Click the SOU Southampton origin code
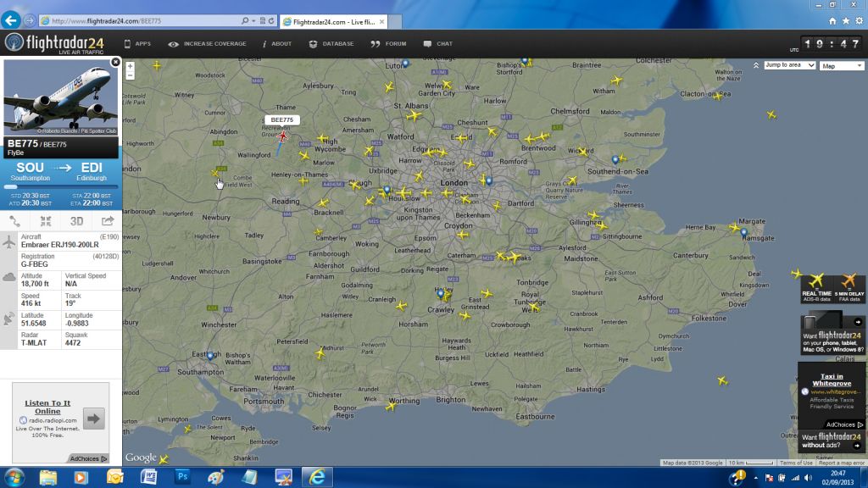868x488 pixels. point(30,168)
